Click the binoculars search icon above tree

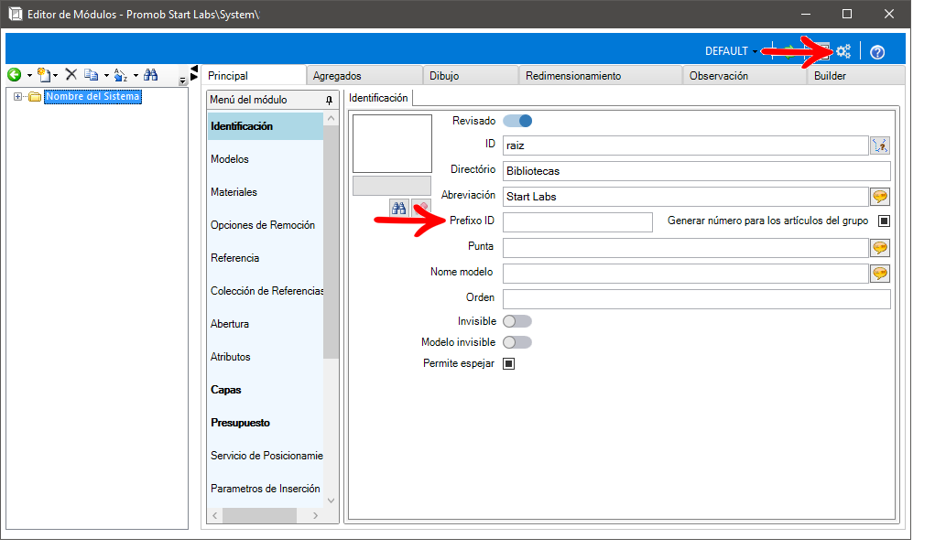pos(151,75)
